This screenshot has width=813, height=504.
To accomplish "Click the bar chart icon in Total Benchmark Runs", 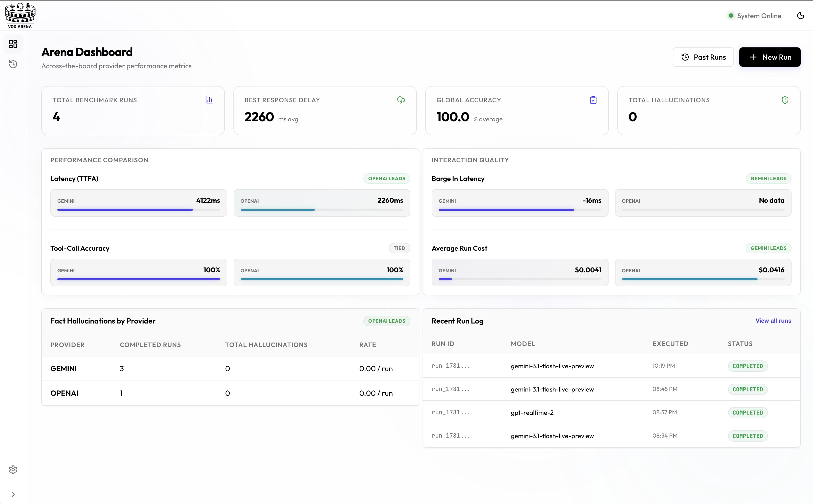I will [x=209, y=100].
